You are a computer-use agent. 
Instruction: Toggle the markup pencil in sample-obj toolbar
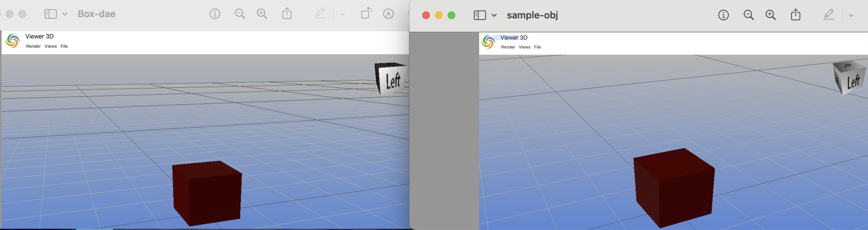(x=829, y=15)
